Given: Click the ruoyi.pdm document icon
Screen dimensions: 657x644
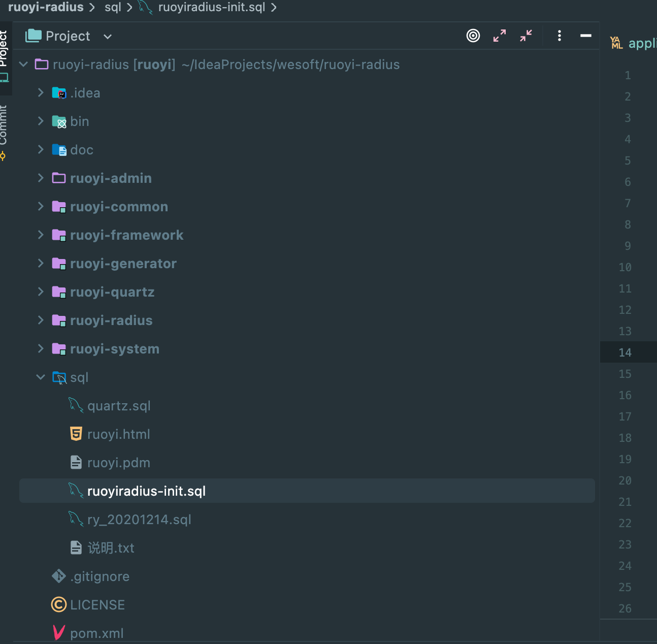Looking at the screenshot, I should pos(76,462).
